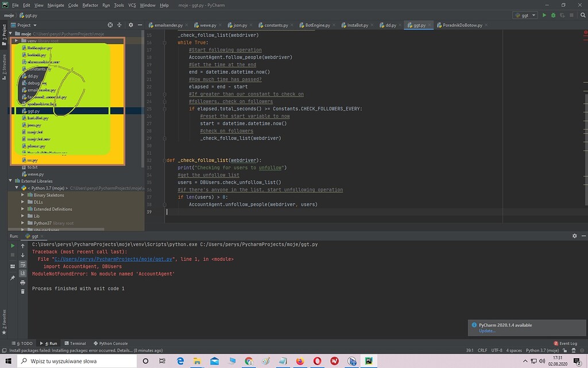The height and width of the screenshot is (368, 588).
Task: Collapse all in the Project panel toolbar
Action: tap(119, 25)
